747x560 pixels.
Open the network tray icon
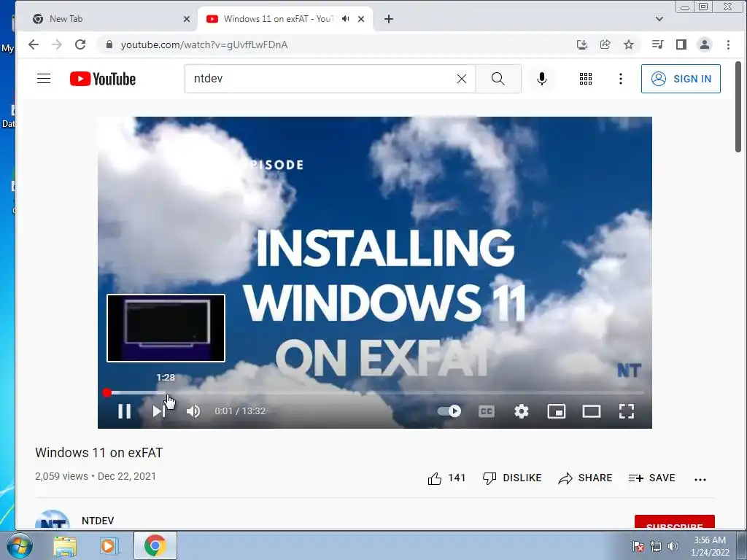click(656, 546)
